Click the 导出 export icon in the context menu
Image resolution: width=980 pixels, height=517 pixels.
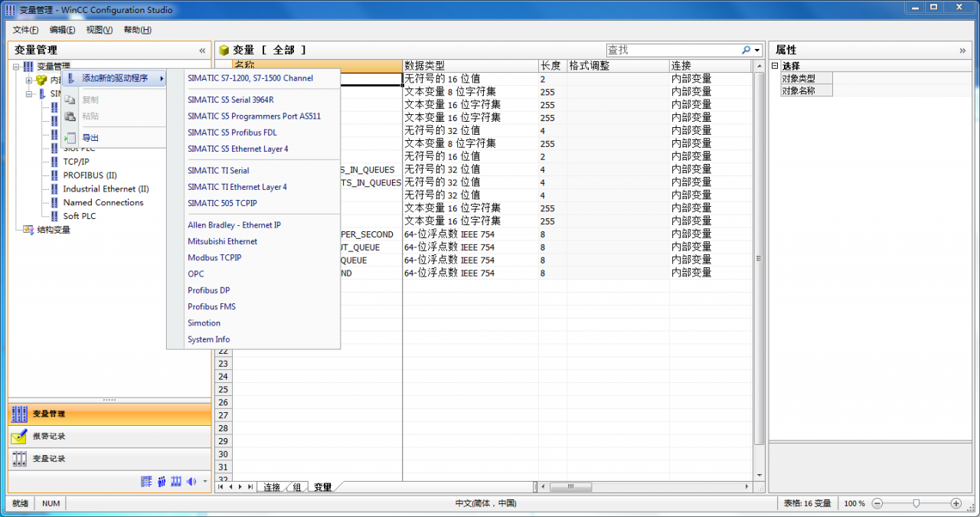pyautogui.click(x=70, y=138)
